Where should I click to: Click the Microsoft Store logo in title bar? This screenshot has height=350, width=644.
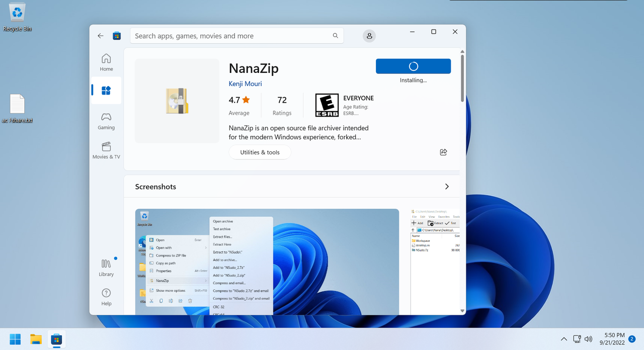coord(117,36)
